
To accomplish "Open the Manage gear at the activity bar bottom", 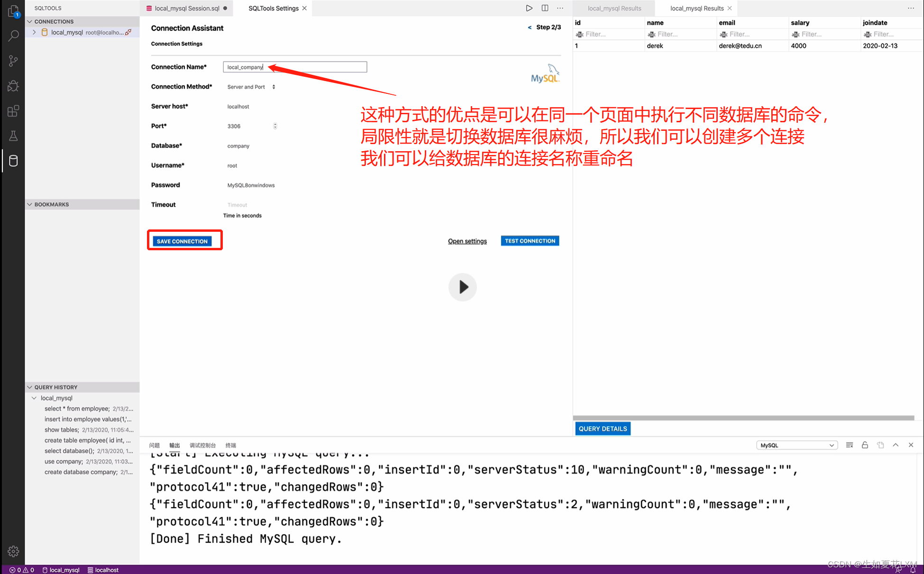I will tap(13, 551).
